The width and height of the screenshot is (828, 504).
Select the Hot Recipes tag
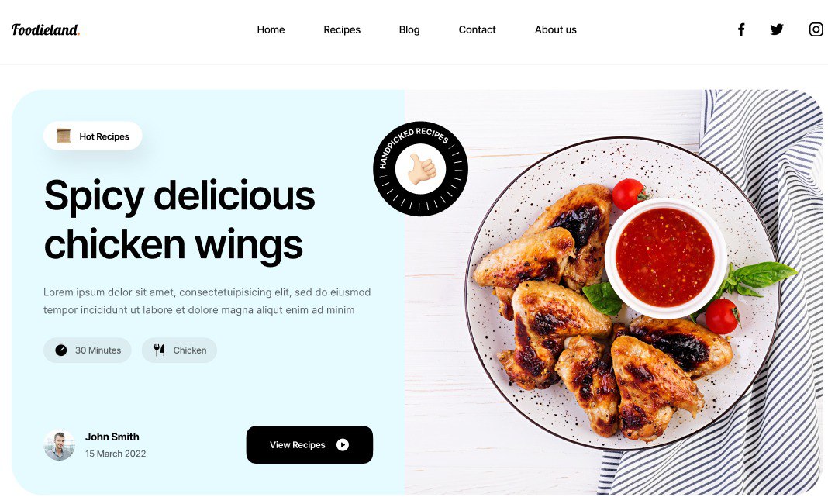[93, 136]
